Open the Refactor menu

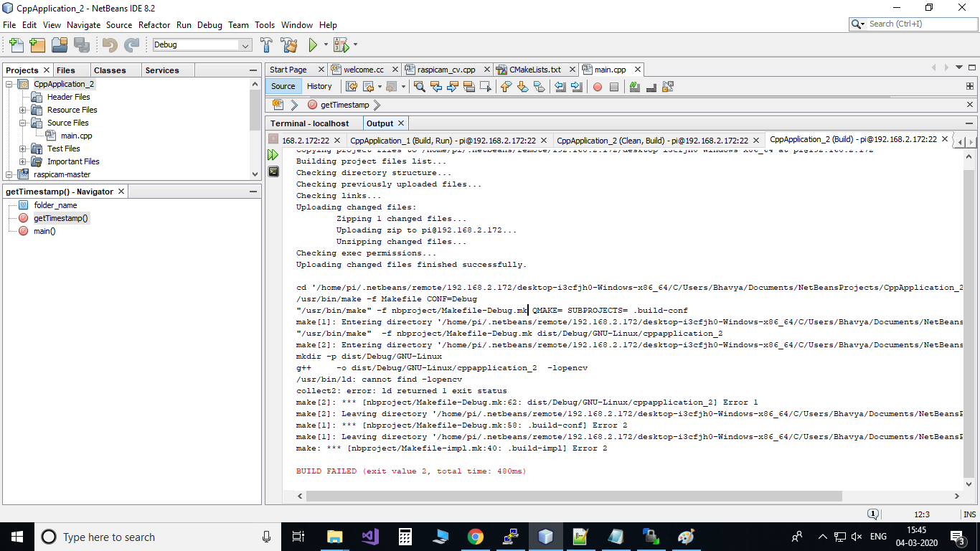(154, 24)
